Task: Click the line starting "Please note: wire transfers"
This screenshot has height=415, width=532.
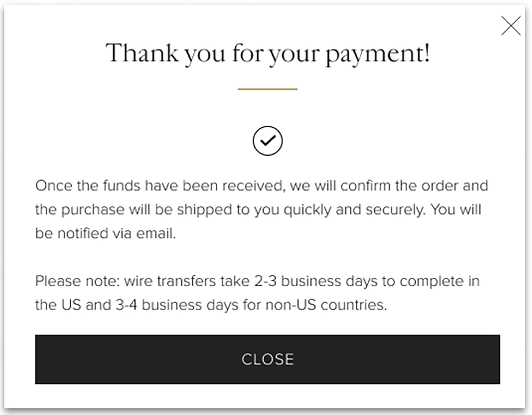Action: click(x=257, y=281)
